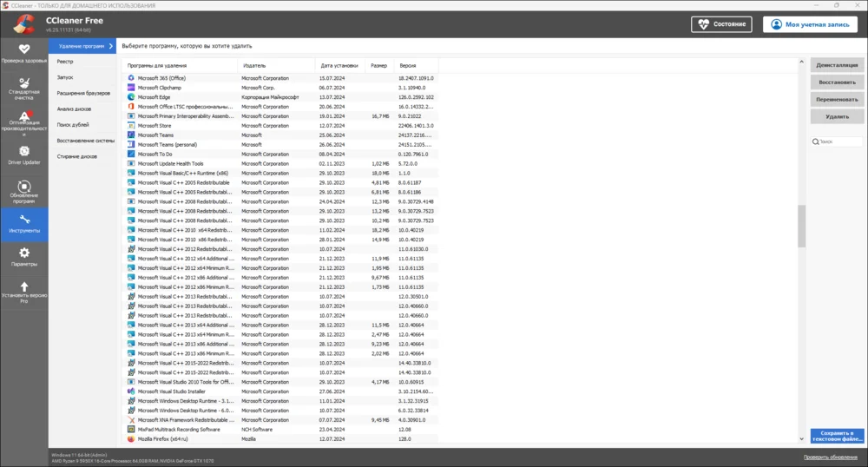Select Microsoft Windows Desktop Runtime 6.0 row
This screenshot has width=868, height=467.
280,411
